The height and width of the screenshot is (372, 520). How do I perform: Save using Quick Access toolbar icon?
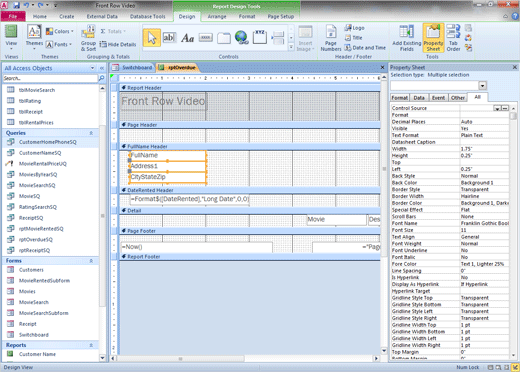(x=16, y=5)
